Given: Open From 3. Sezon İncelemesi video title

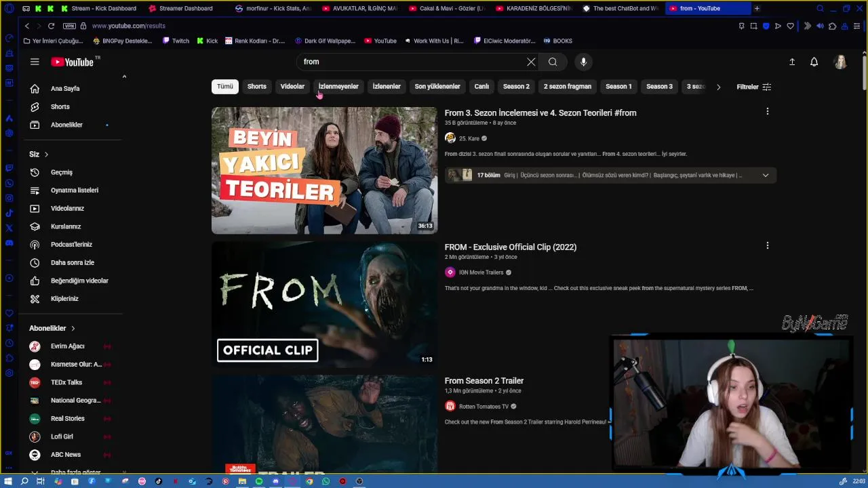Looking at the screenshot, I should 540,113.
